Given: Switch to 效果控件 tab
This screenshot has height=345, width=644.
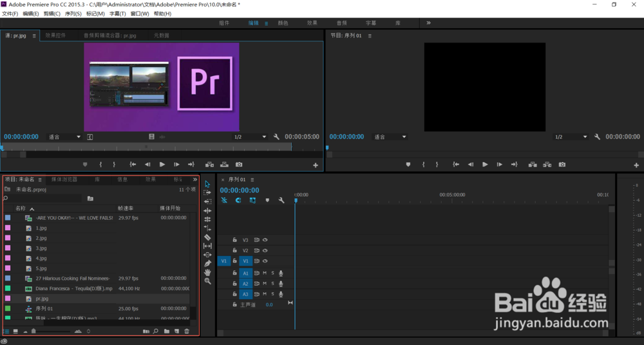Looking at the screenshot, I should (x=55, y=35).
